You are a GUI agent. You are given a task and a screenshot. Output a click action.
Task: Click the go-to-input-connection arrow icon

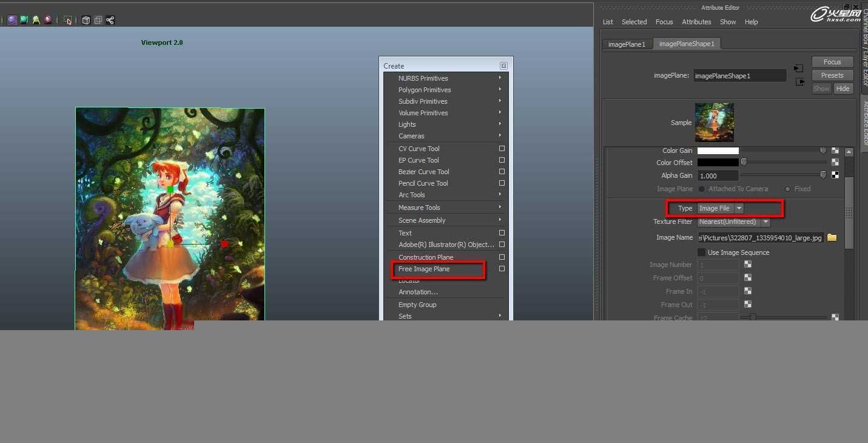tap(799, 69)
